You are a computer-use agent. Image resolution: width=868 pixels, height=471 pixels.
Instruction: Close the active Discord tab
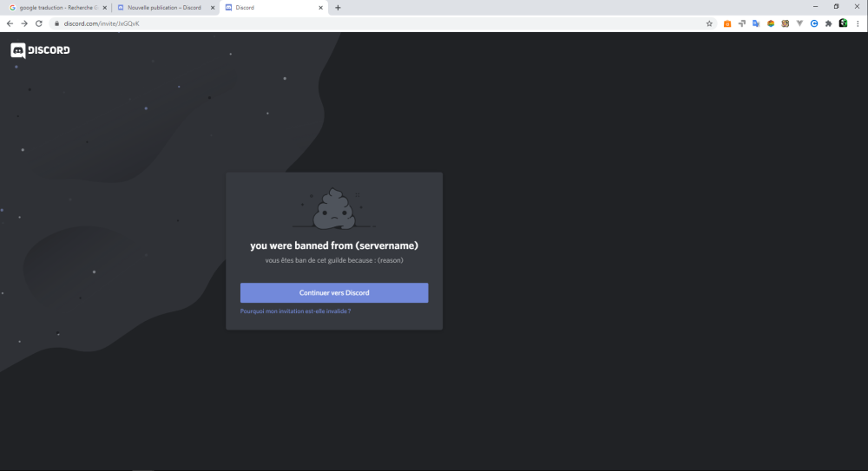[x=320, y=8]
